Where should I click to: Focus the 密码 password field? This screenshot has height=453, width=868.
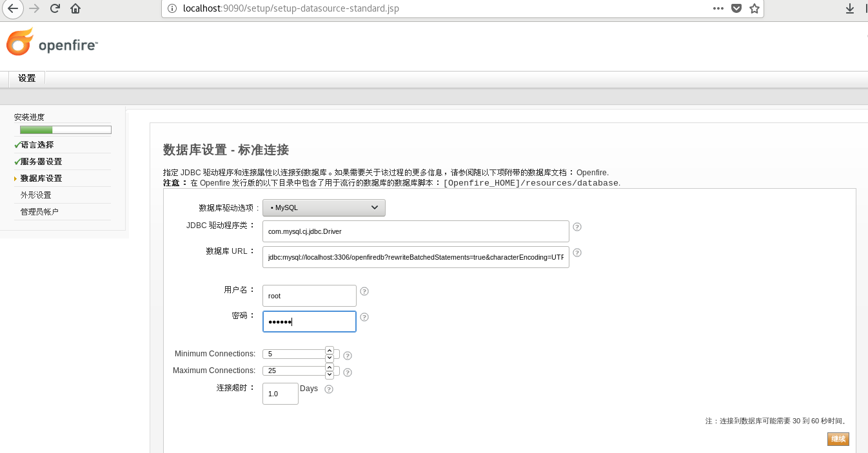tap(310, 322)
